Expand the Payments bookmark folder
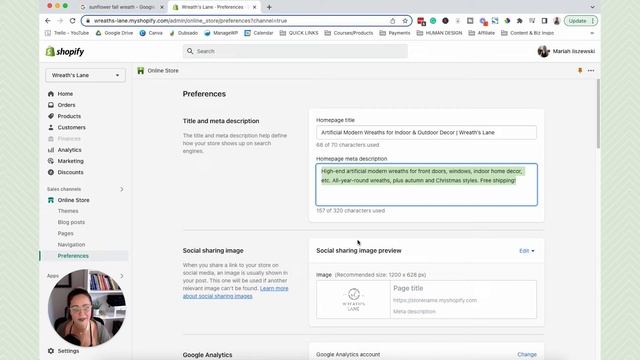Viewport: 640px width, 360px height. pyautogui.click(x=395, y=33)
